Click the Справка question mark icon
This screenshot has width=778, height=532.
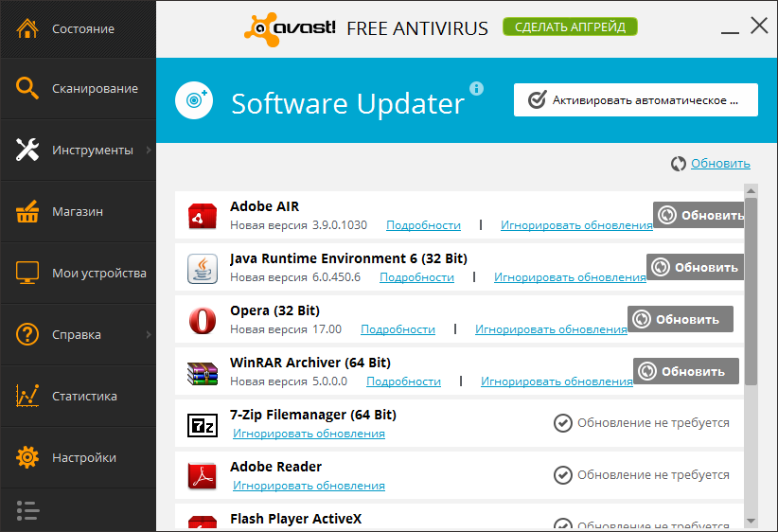27,334
